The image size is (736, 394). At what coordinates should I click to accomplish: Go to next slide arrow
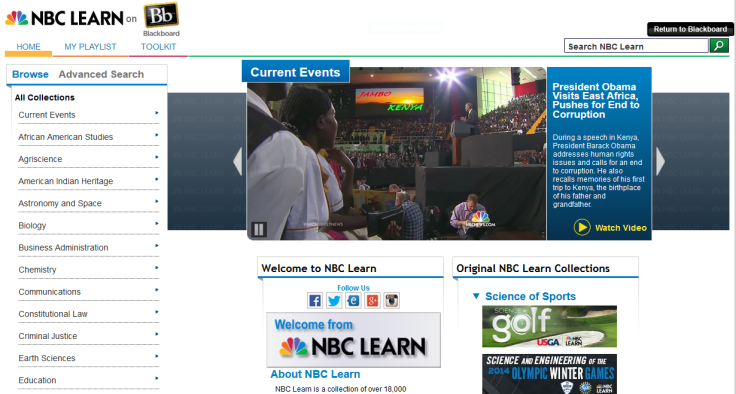coord(660,162)
